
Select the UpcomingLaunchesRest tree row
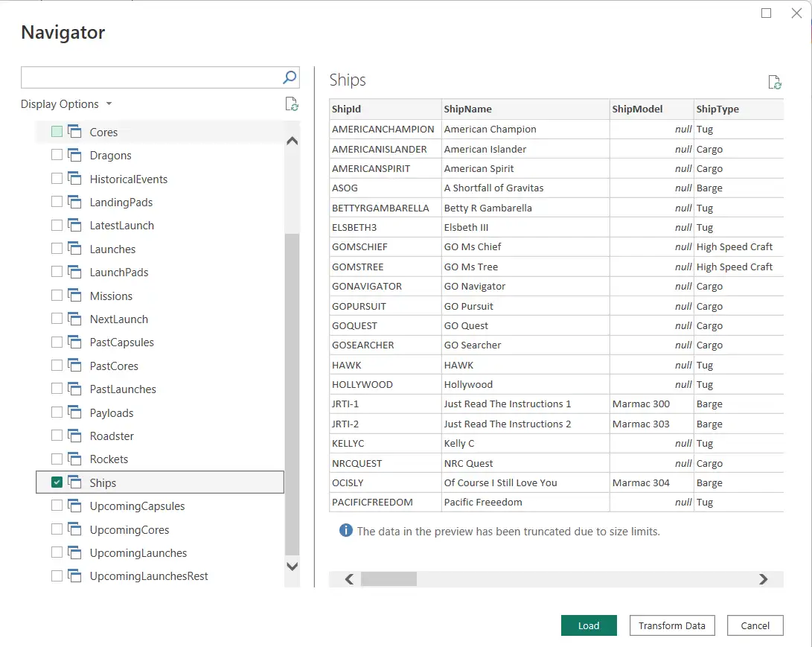(160, 576)
